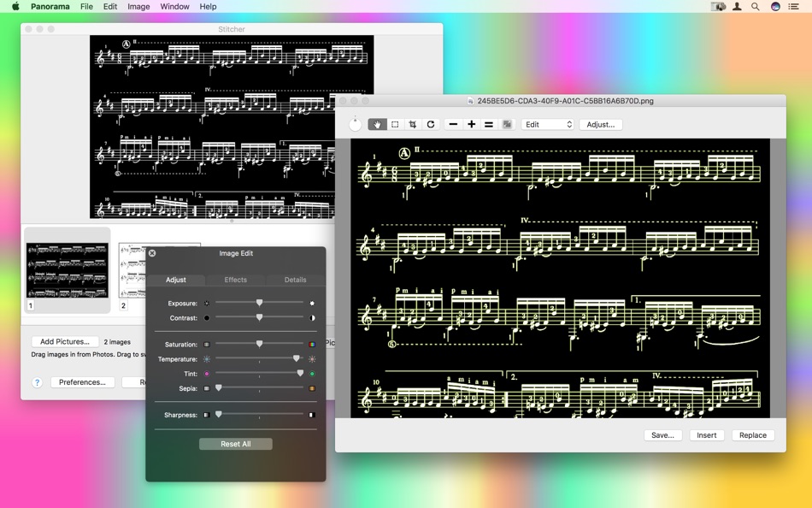Click the cool temperature blue sun icon
812x508 pixels.
click(207, 358)
